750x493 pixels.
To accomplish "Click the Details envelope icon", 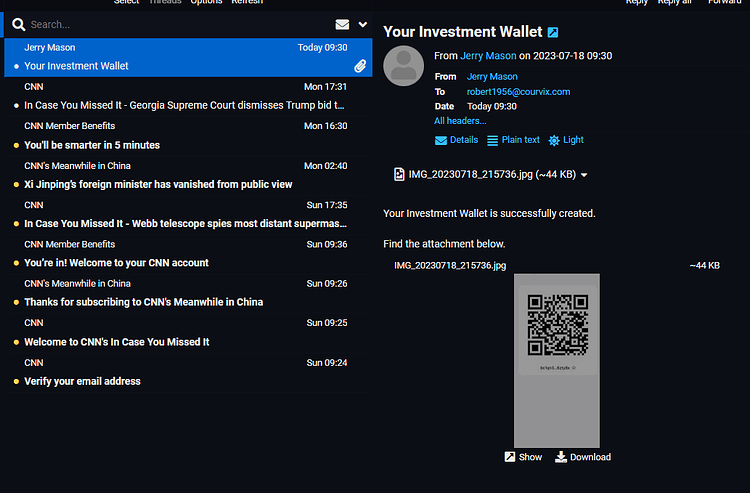I will click(x=441, y=140).
